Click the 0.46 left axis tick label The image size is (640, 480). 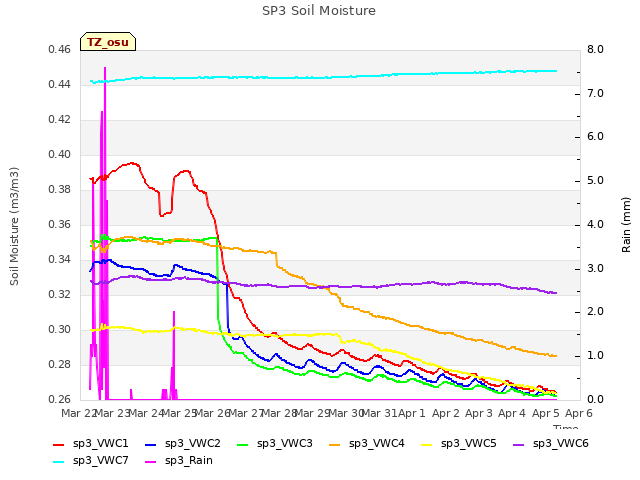point(59,49)
